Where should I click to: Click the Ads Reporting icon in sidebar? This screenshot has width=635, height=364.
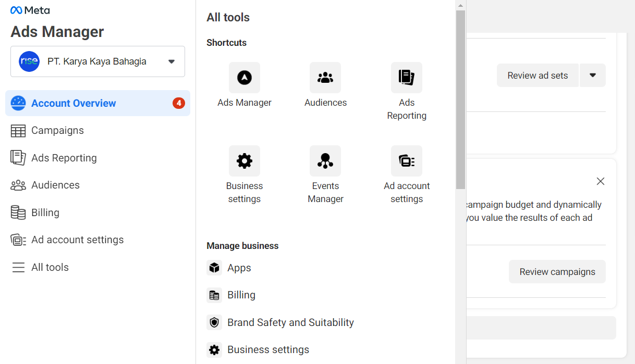(x=18, y=158)
